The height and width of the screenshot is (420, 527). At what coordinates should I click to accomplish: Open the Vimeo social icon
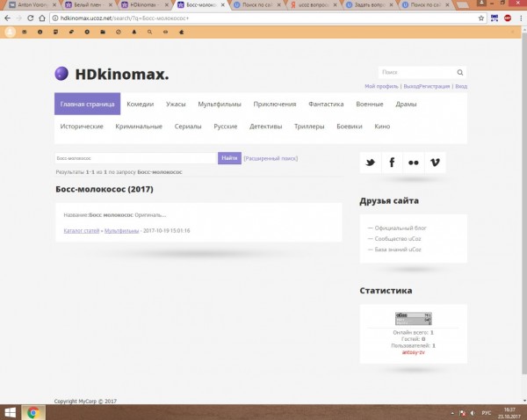tap(435, 163)
